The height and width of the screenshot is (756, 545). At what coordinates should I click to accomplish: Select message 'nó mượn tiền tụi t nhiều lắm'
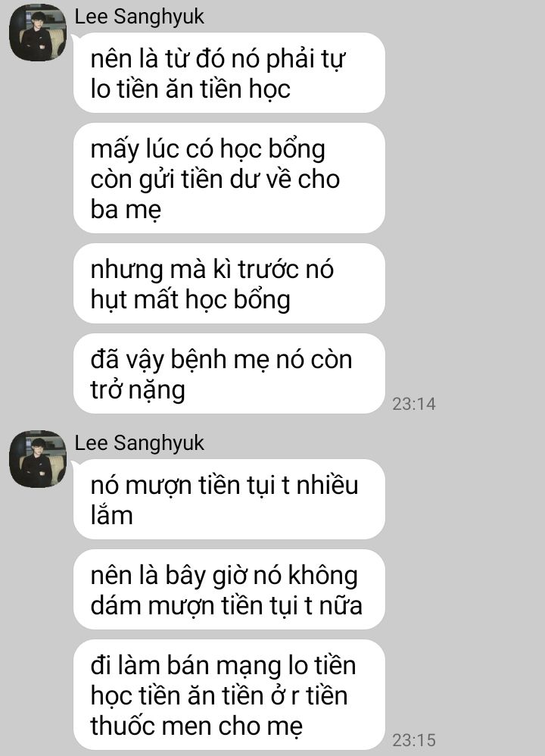pyautogui.click(x=229, y=499)
